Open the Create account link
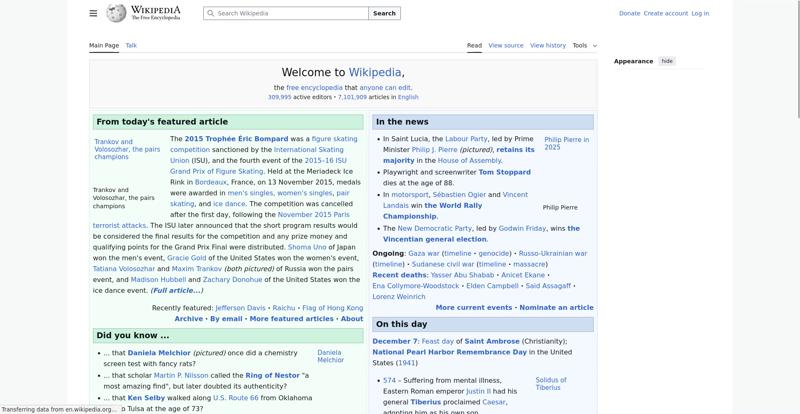Viewport: 800px width, 414px height. click(x=665, y=14)
